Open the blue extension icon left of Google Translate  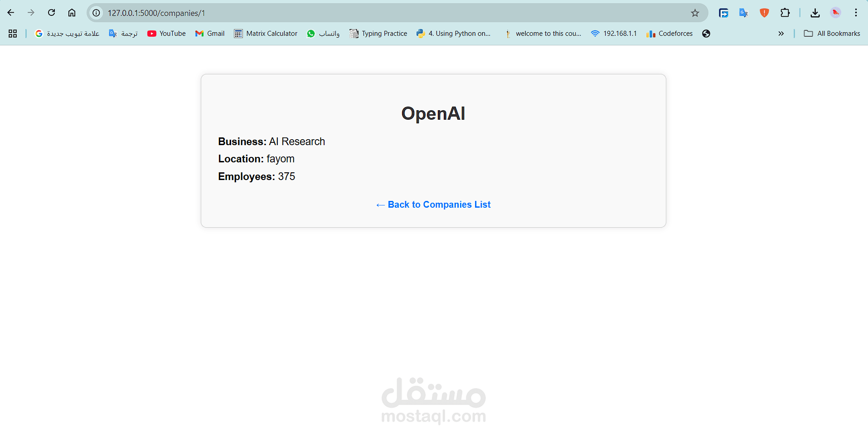pos(723,13)
